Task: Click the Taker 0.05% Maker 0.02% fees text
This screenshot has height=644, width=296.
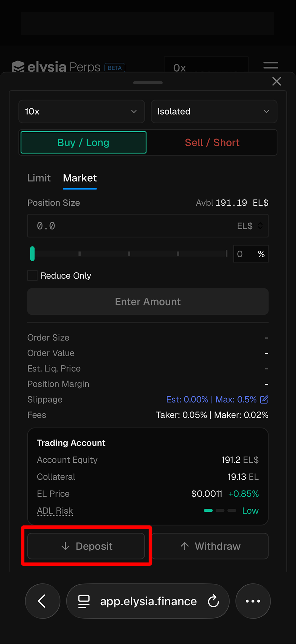Action: point(212,415)
